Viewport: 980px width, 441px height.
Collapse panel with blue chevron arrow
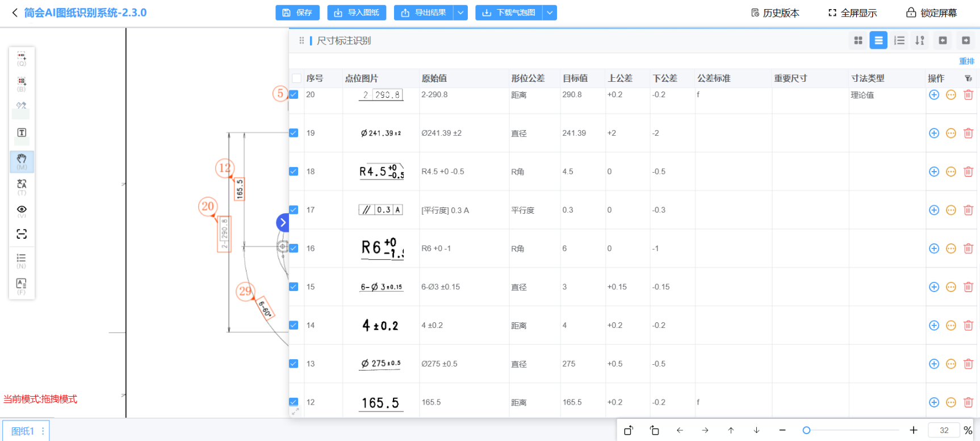[282, 223]
